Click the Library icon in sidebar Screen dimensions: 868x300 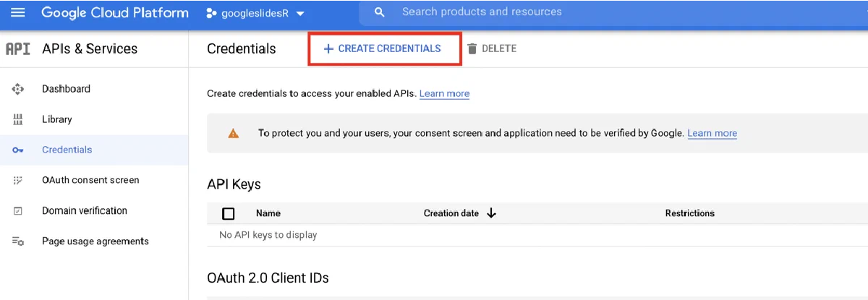18,119
